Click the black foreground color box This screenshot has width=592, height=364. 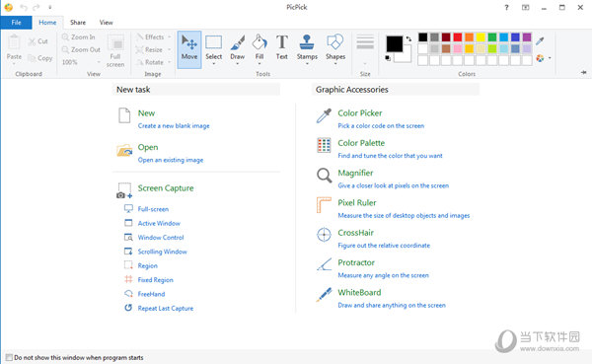pyautogui.click(x=394, y=43)
